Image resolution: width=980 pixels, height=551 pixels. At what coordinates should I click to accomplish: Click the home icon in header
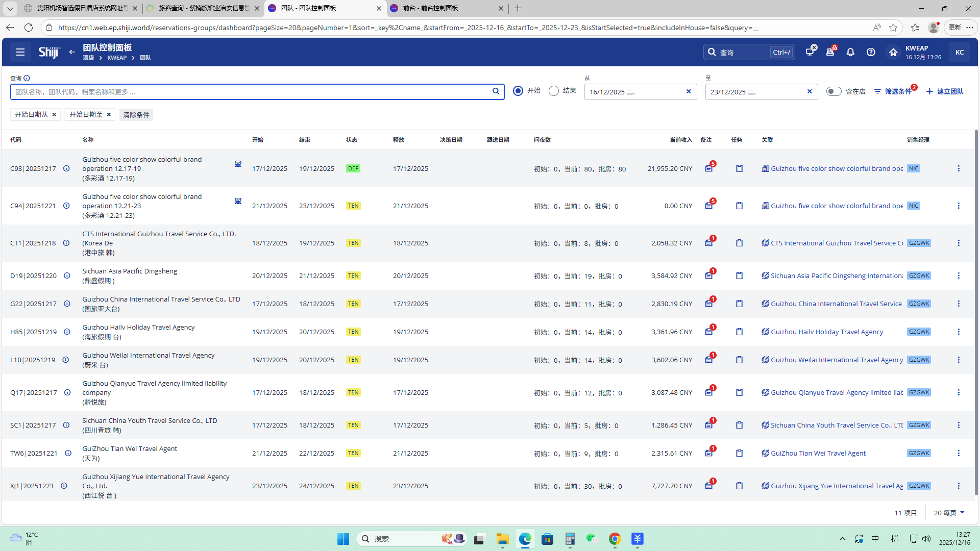pos(893,52)
